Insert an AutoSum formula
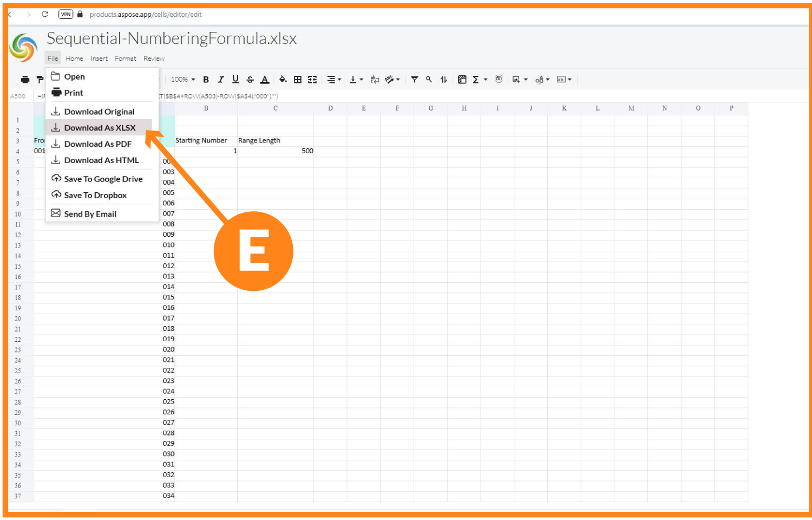 tap(475, 79)
